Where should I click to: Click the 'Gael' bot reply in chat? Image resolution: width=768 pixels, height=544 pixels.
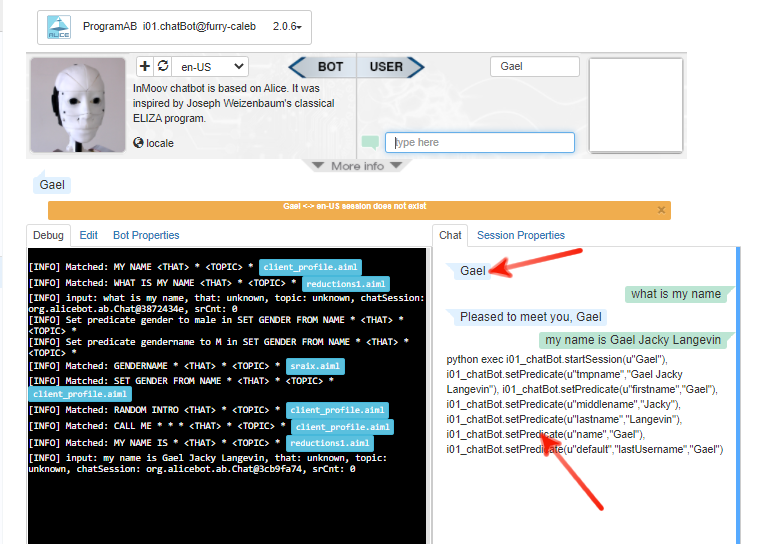[x=473, y=271]
